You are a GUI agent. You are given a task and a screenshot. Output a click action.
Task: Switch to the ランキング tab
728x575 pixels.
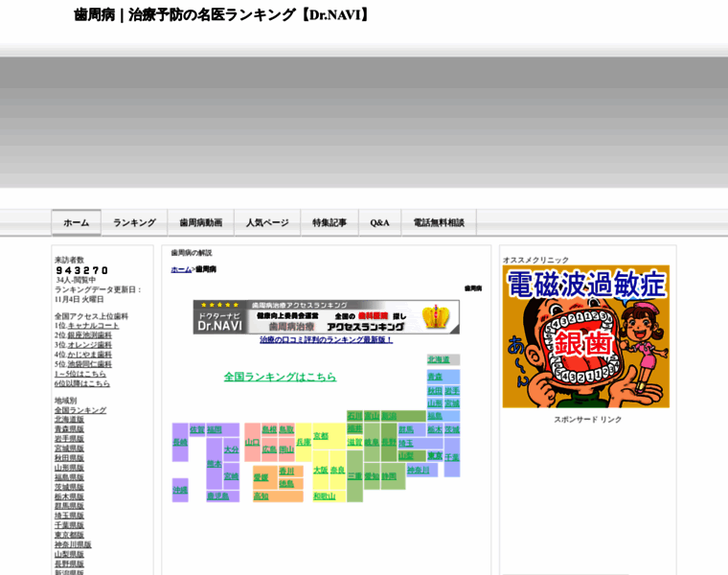pos(134,222)
